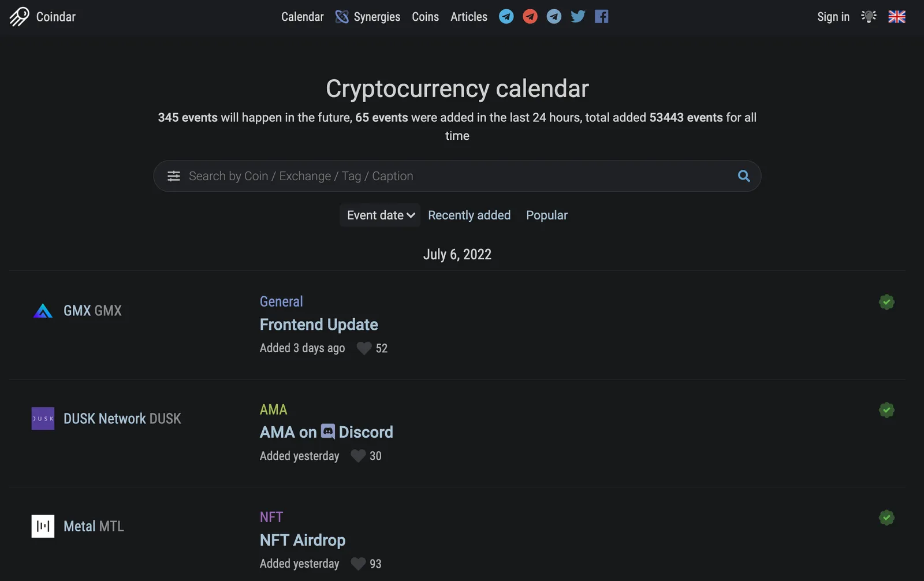Viewport: 924px width, 581px height.
Task: Open the Synergies icon in navigation
Action: coord(342,17)
